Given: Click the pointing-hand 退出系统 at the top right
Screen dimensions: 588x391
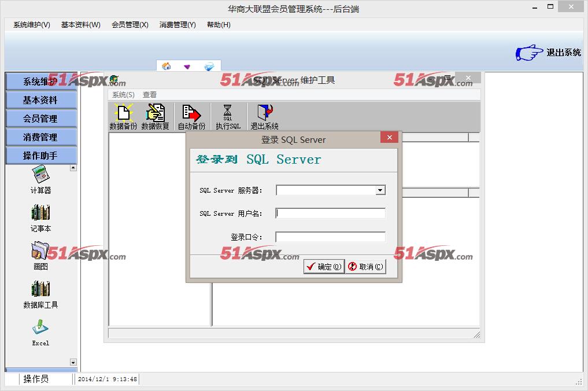Looking at the screenshot, I should 548,53.
